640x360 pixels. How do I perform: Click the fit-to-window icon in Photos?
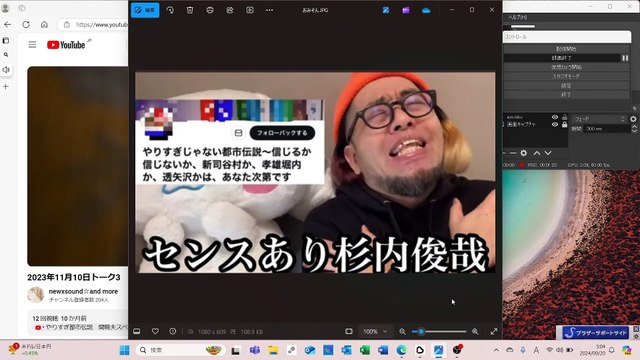point(349,331)
